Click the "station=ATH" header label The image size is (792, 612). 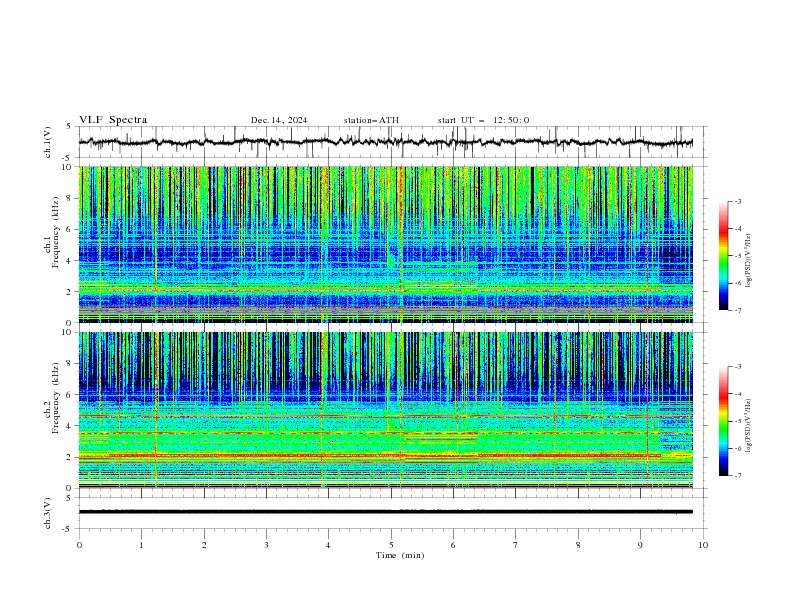click(x=371, y=120)
